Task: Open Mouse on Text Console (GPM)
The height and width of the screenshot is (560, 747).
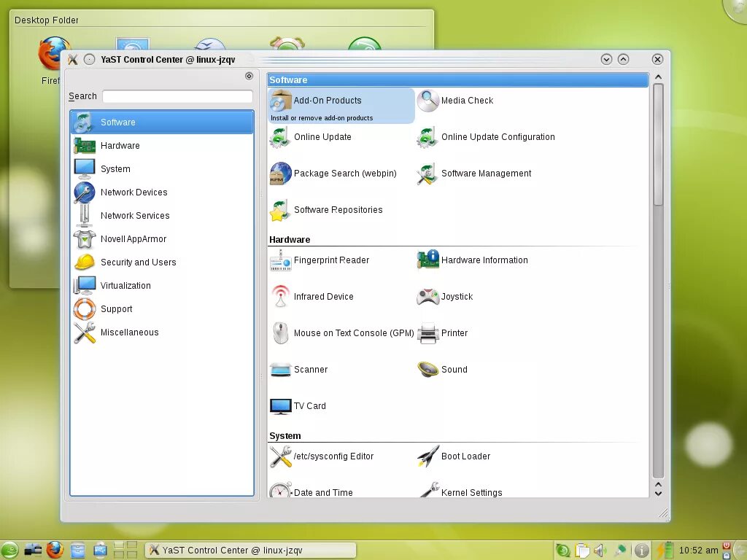Action: click(x=341, y=333)
